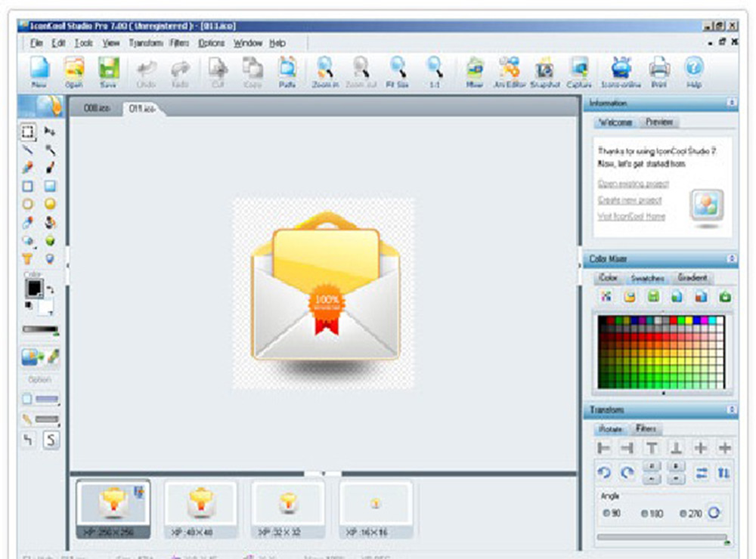756x559 pixels.
Task: Click the Fit Size zoom icon
Action: tap(398, 72)
